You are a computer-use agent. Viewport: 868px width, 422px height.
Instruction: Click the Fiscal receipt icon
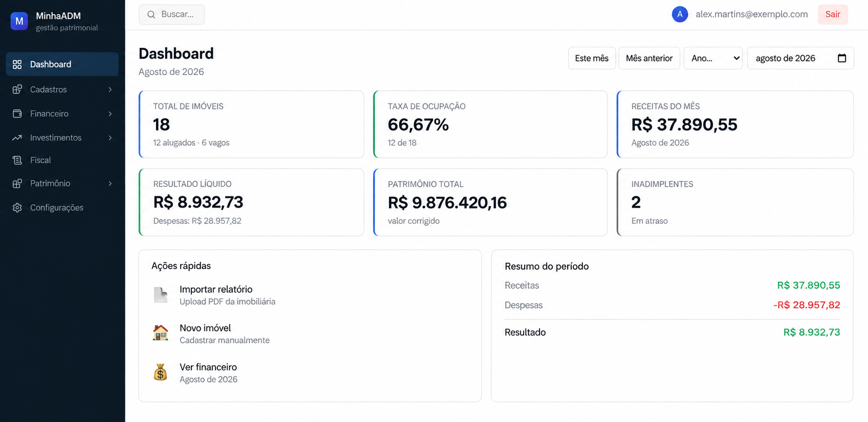tap(17, 160)
